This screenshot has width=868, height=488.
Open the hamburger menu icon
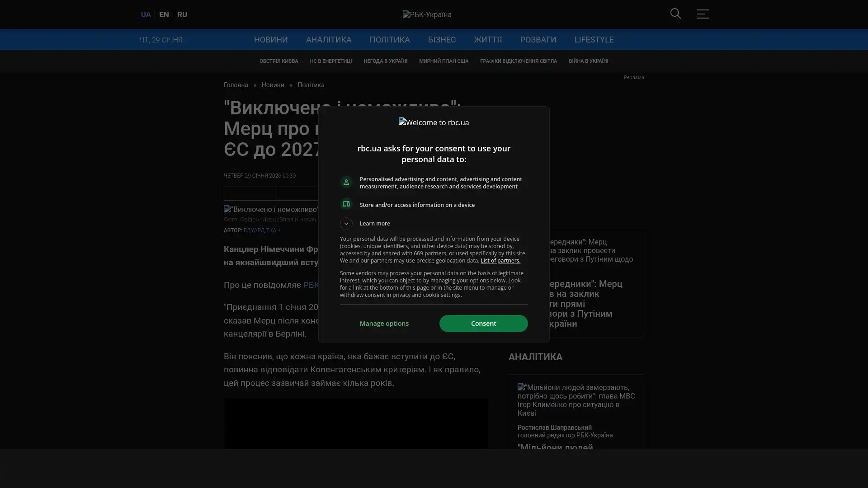(x=702, y=14)
